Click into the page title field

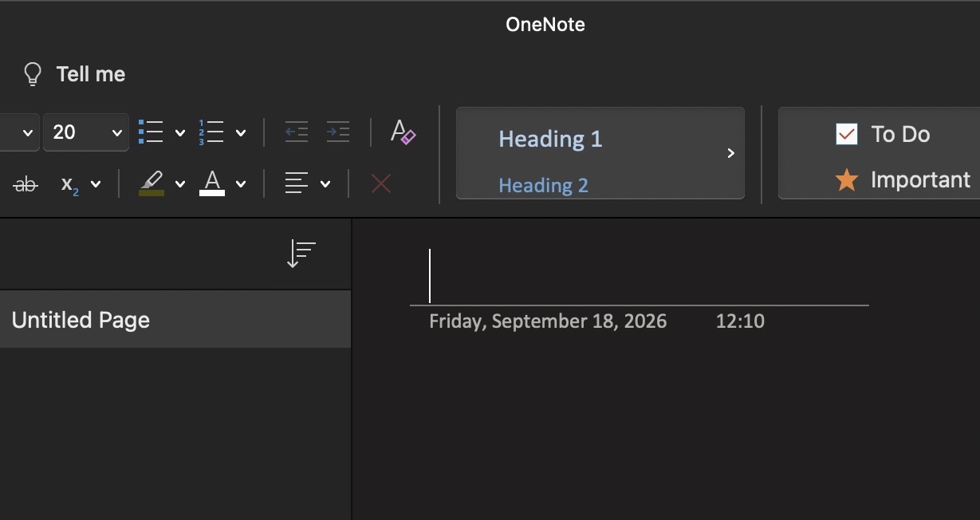tap(640, 276)
